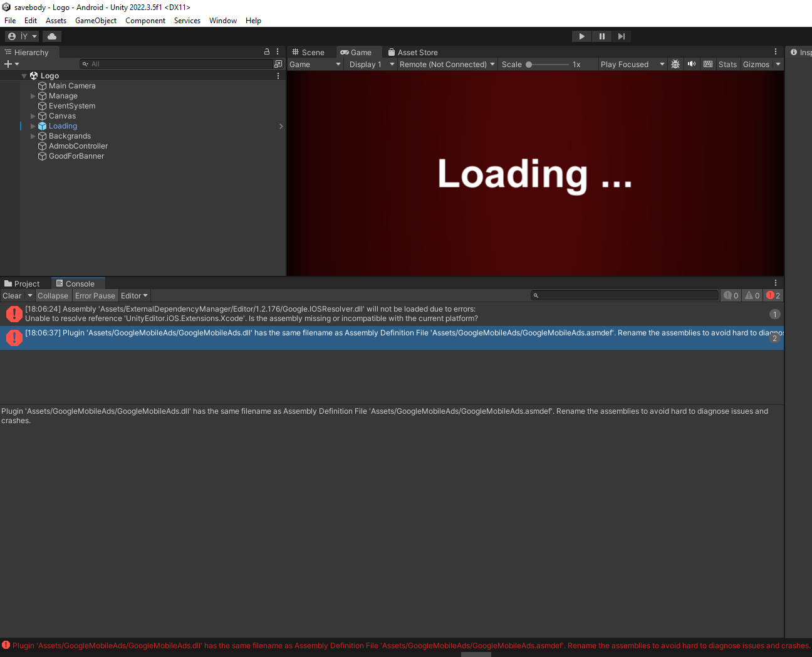Switch to the Asset Store tab
Viewport: 812px width, 657px height.
[413, 53]
